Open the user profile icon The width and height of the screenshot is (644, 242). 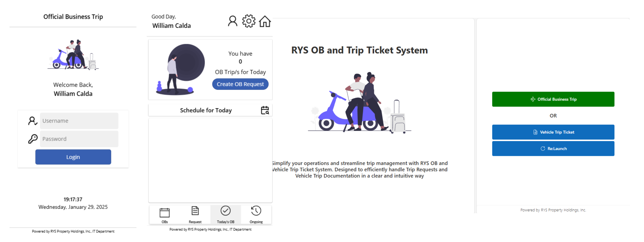point(232,21)
